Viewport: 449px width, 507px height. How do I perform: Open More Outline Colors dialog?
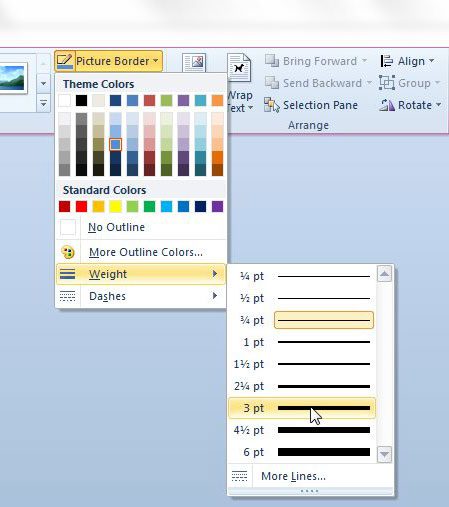click(x=141, y=252)
